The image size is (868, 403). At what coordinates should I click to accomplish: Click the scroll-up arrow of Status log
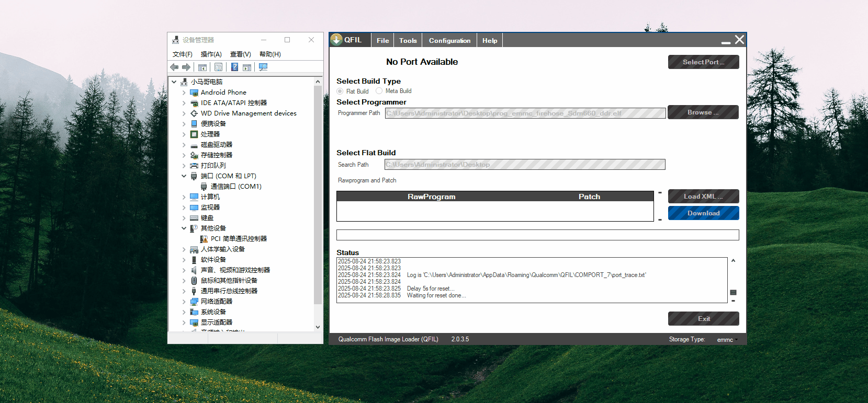(733, 260)
